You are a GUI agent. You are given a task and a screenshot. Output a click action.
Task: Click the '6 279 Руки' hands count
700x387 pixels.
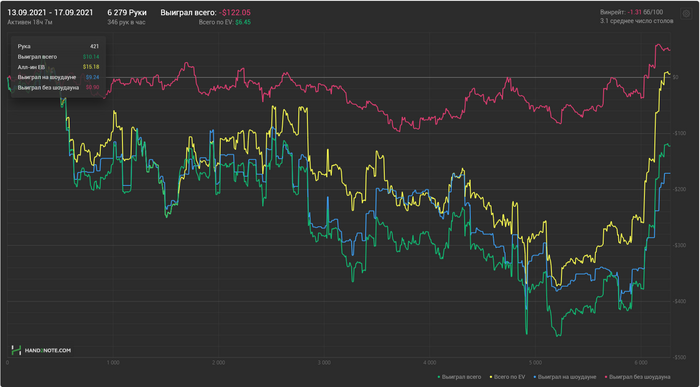pos(127,12)
